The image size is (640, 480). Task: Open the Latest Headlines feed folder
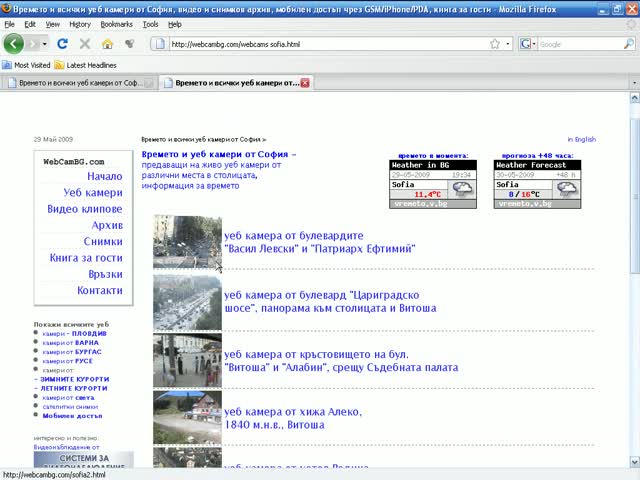(86, 65)
